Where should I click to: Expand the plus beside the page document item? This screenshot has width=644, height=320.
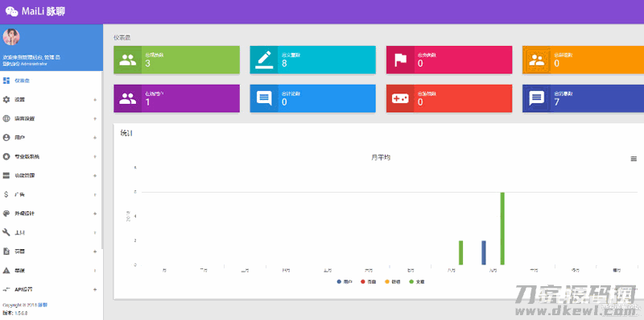pyautogui.click(x=95, y=251)
